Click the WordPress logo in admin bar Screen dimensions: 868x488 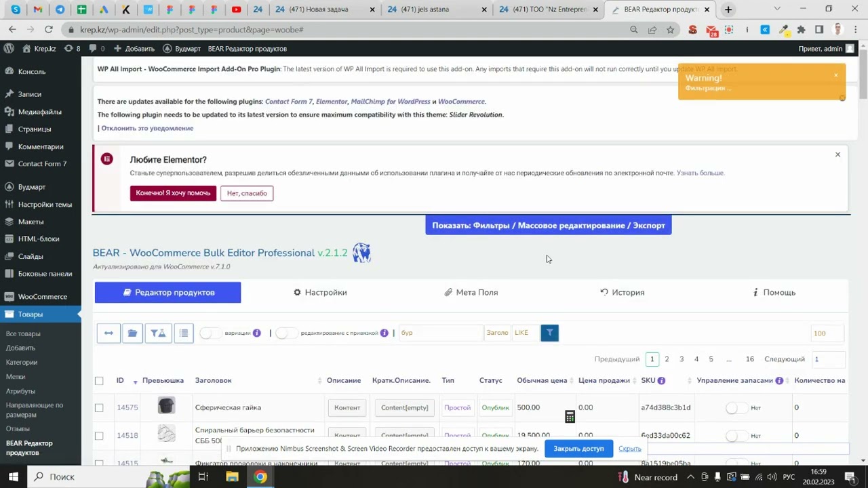point(9,49)
